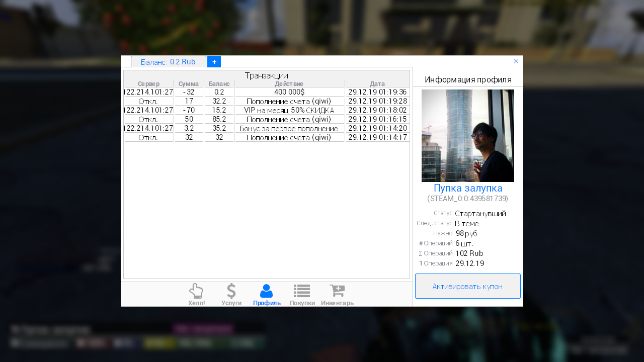This screenshot has width=644, height=362.
Task: Sort transactions by Сумма column
Action: [x=189, y=84]
